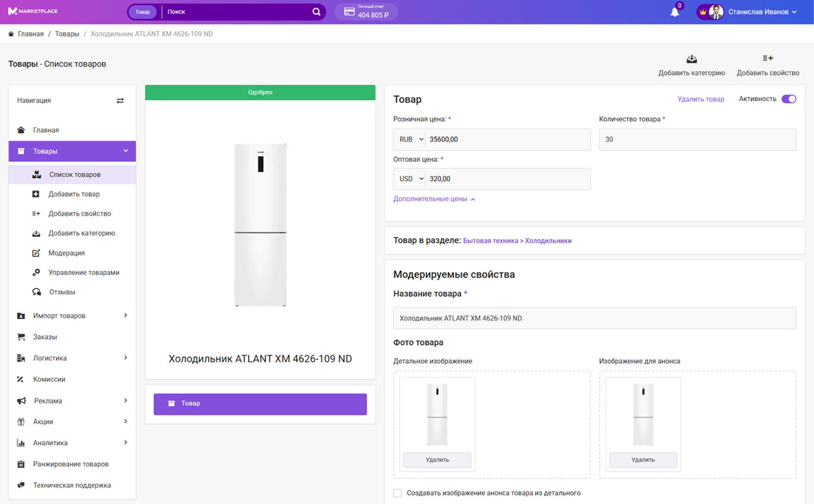The height and width of the screenshot is (504, 814).
Task: Click the Техническая поддержка icon
Action: tap(21, 485)
